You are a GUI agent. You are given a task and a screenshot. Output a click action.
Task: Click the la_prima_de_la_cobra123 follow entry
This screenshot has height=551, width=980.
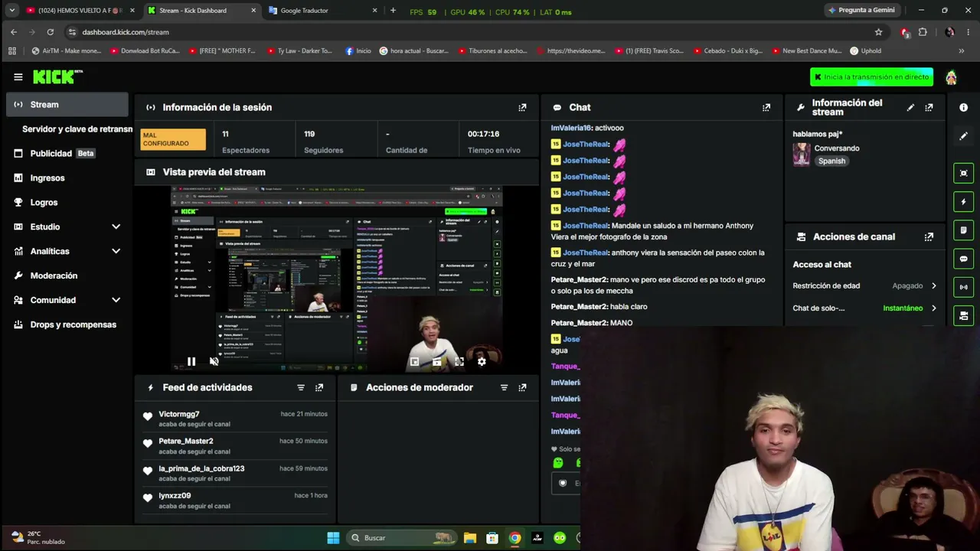coord(236,473)
